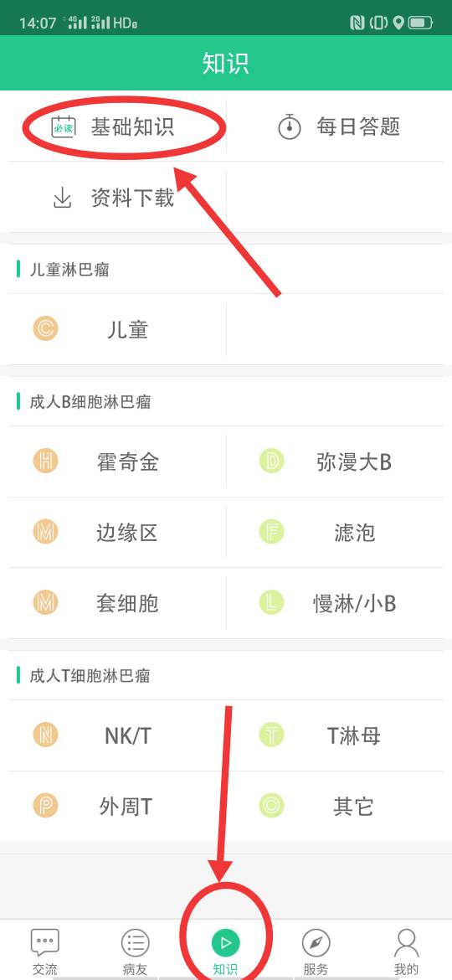Viewport: 452px width, 980px height.
Task: Go to the 服务 compass tab
Action: (x=316, y=951)
